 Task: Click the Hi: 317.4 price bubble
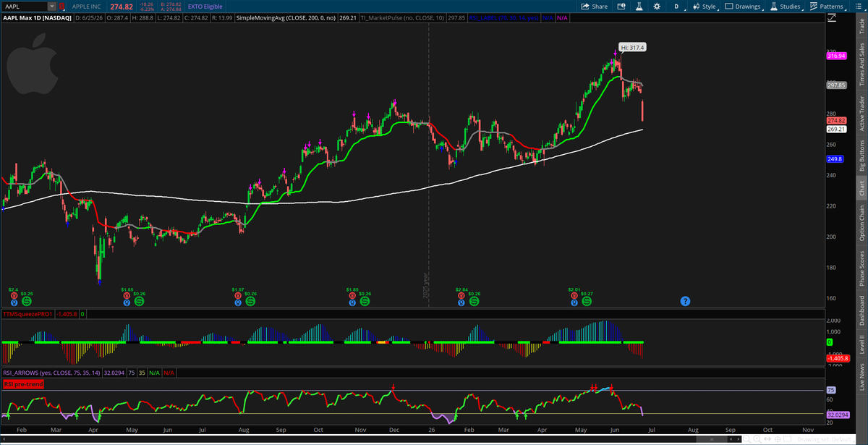(631, 47)
